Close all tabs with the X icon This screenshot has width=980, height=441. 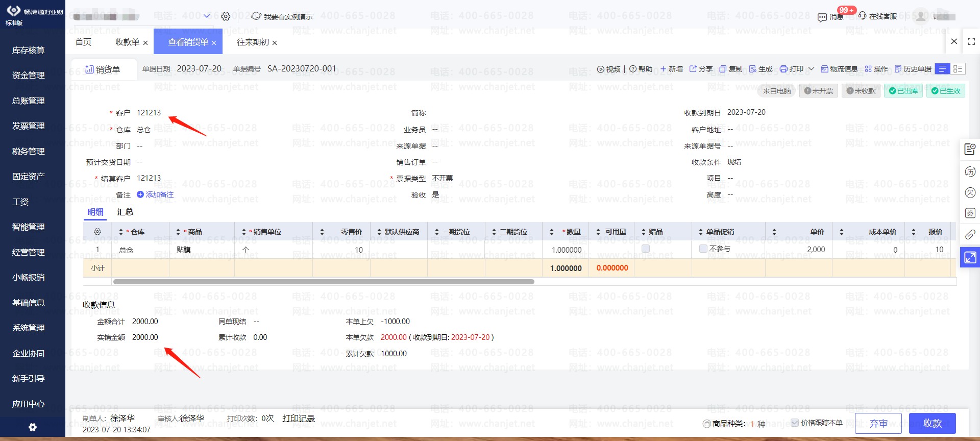954,41
